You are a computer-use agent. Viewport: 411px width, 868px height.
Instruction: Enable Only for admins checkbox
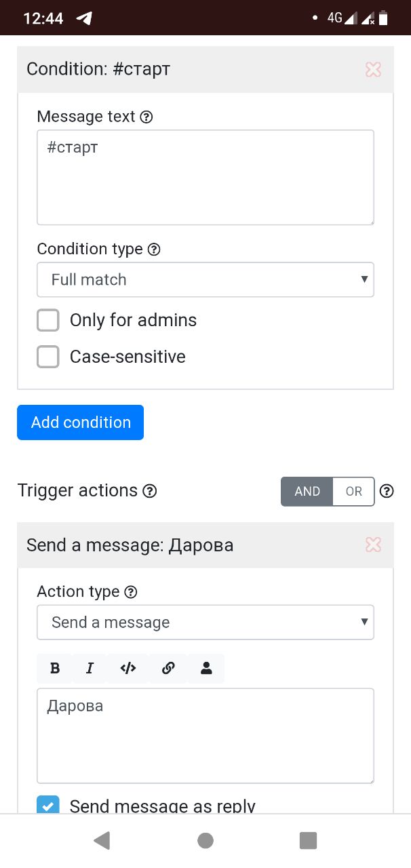point(48,320)
